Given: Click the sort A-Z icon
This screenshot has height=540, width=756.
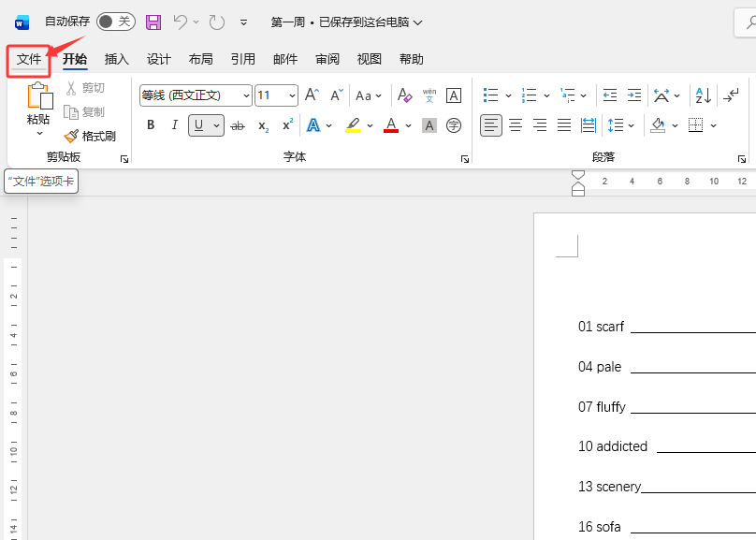Looking at the screenshot, I should point(704,95).
